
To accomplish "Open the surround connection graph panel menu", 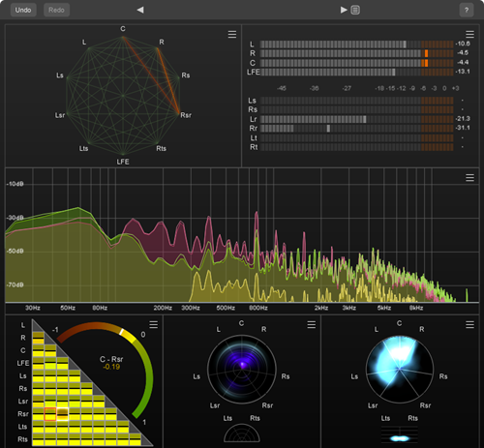I will point(232,34).
